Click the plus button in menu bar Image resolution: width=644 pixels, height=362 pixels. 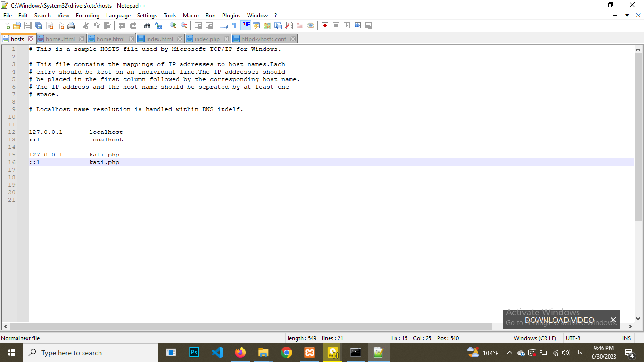pyautogui.click(x=615, y=16)
